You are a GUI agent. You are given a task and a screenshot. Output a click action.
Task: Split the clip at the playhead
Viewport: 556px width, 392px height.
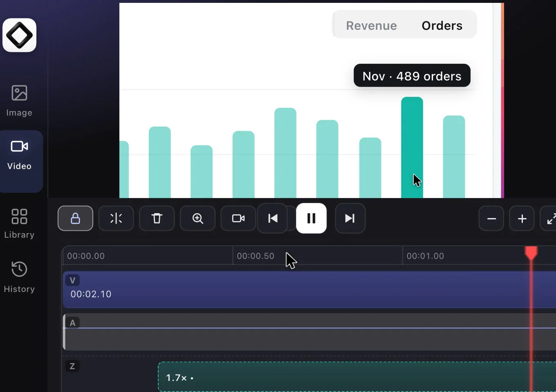(116, 218)
